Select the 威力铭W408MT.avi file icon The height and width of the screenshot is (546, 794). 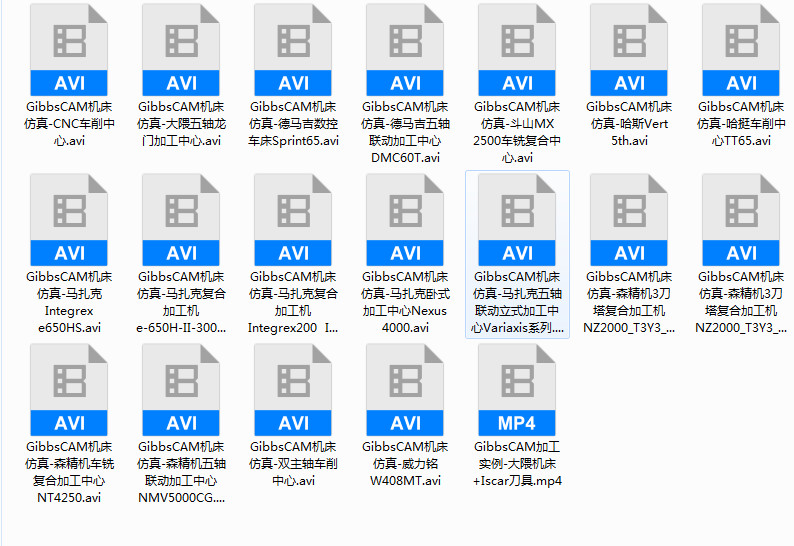[x=405, y=390]
